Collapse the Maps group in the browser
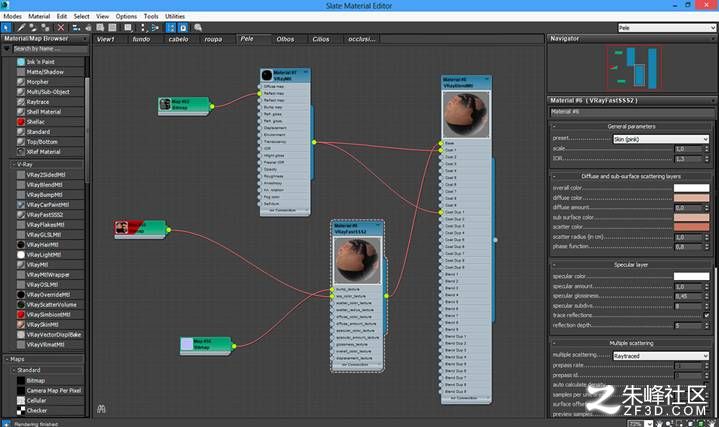This screenshot has height=427, width=719. [7, 359]
